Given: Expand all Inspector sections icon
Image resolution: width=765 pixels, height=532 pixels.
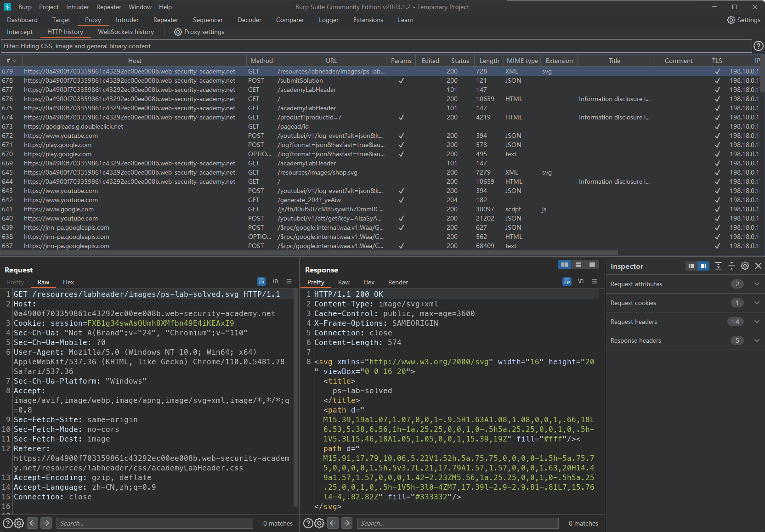Looking at the screenshot, I should (x=718, y=266).
